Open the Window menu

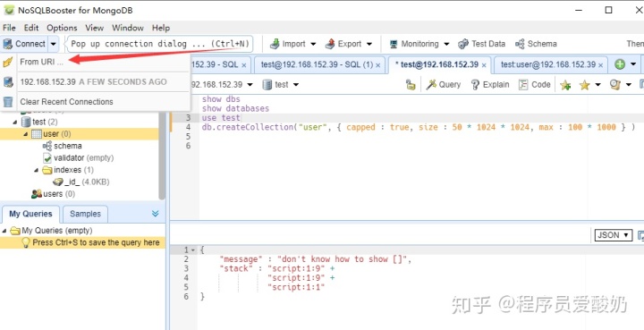click(x=128, y=28)
